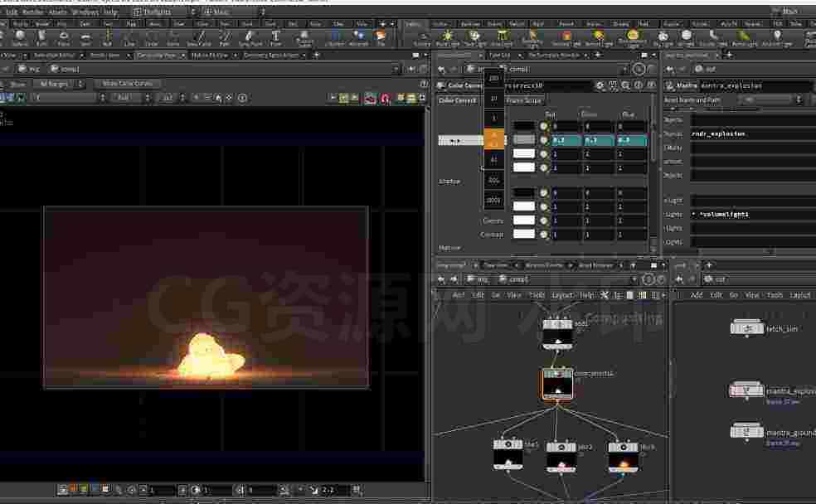This screenshot has width=816, height=504.
Task: Select the Torus shelf tool
Action: coord(64,37)
